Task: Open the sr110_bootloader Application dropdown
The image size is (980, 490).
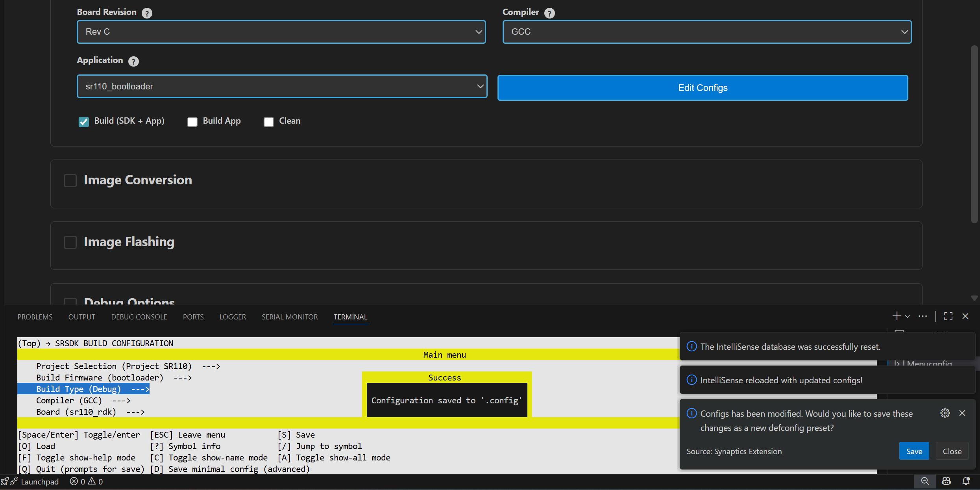Action: (282, 86)
